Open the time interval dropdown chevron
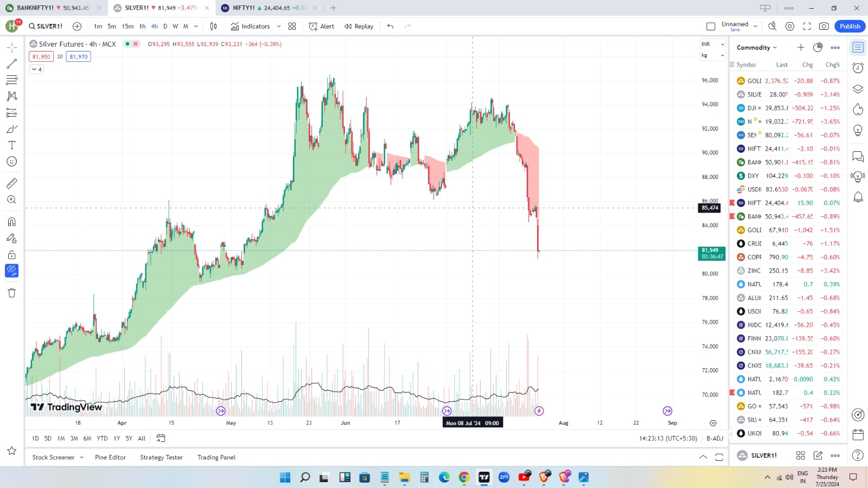The image size is (868, 488). [196, 26]
